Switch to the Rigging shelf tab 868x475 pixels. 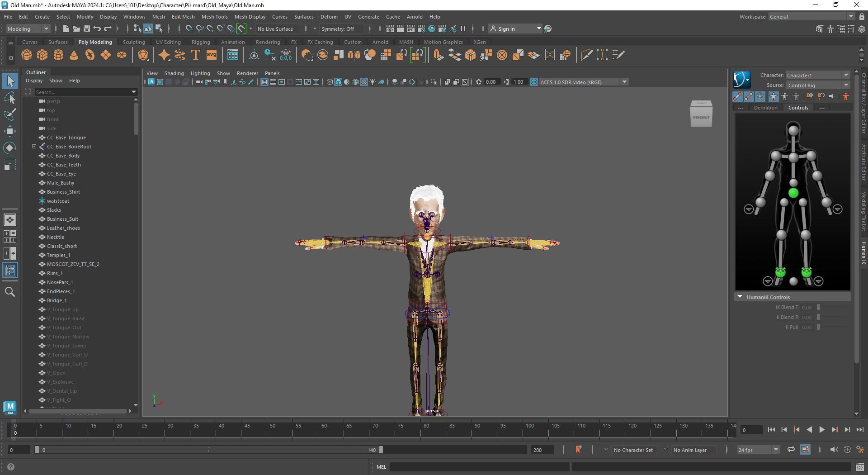click(201, 42)
